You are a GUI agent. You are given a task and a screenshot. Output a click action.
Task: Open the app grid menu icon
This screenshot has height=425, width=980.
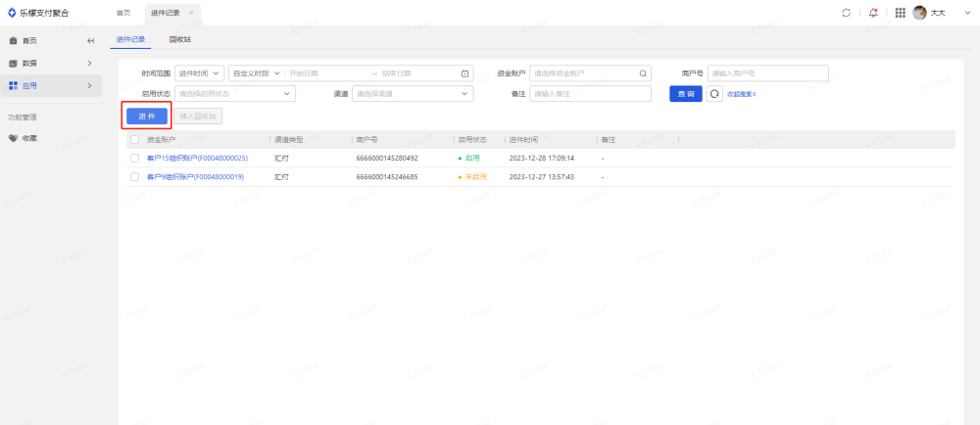[x=901, y=13]
